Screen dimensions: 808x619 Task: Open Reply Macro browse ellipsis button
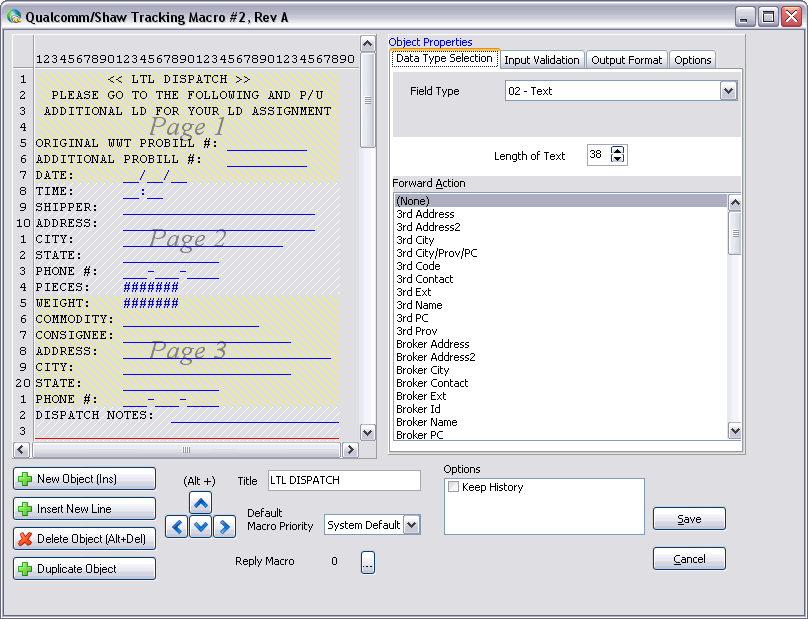(367, 562)
